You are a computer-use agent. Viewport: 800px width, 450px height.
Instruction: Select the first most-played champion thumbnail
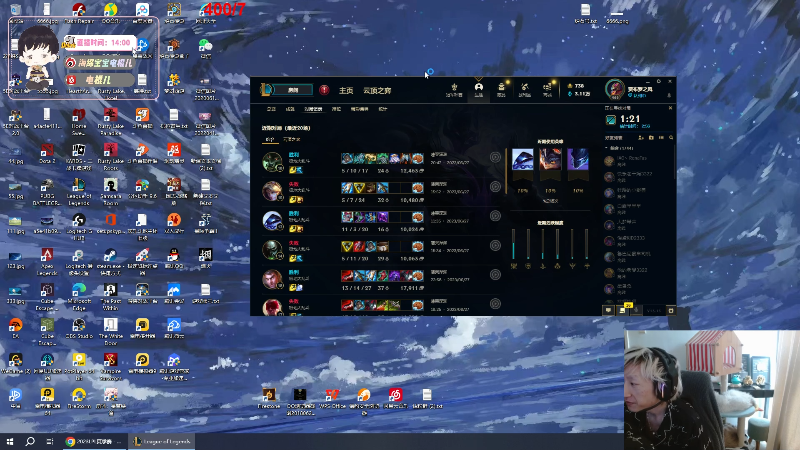tap(522, 160)
